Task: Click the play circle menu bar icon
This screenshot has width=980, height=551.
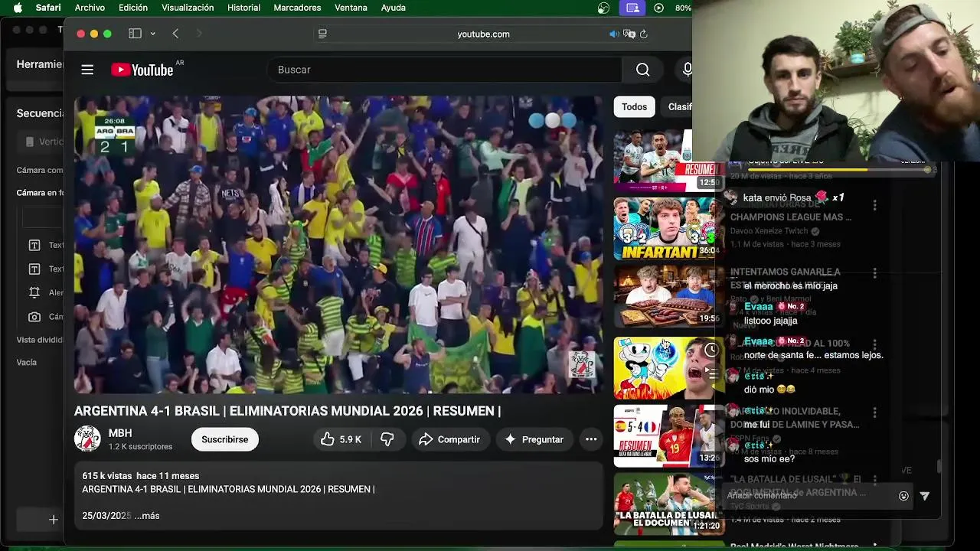Action: click(x=658, y=8)
